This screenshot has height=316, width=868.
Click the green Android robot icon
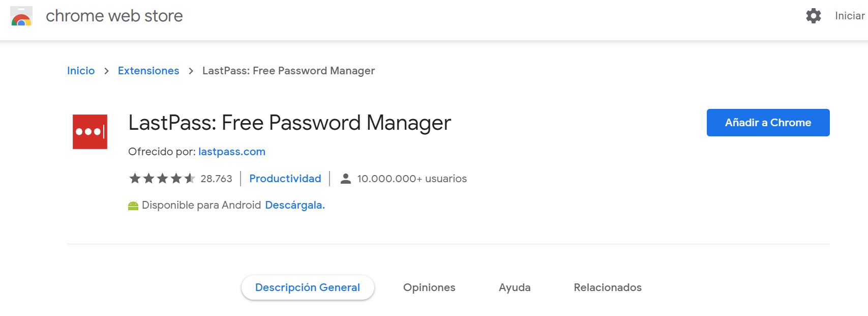point(133,206)
